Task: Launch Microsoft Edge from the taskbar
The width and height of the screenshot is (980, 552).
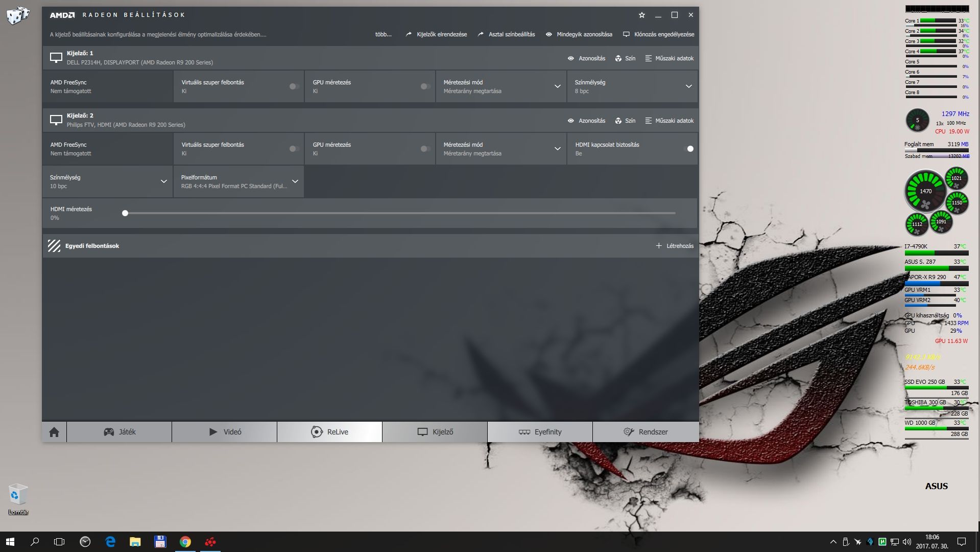Action: [110, 542]
